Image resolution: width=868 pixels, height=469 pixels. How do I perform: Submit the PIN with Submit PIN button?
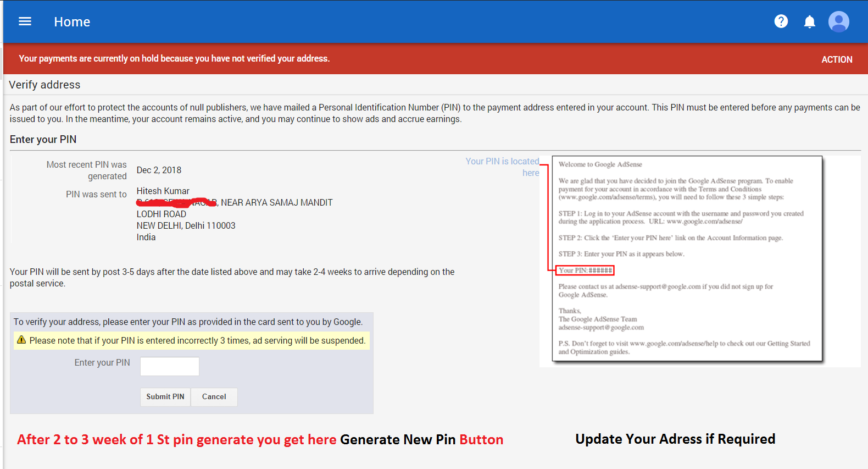[165, 397]
